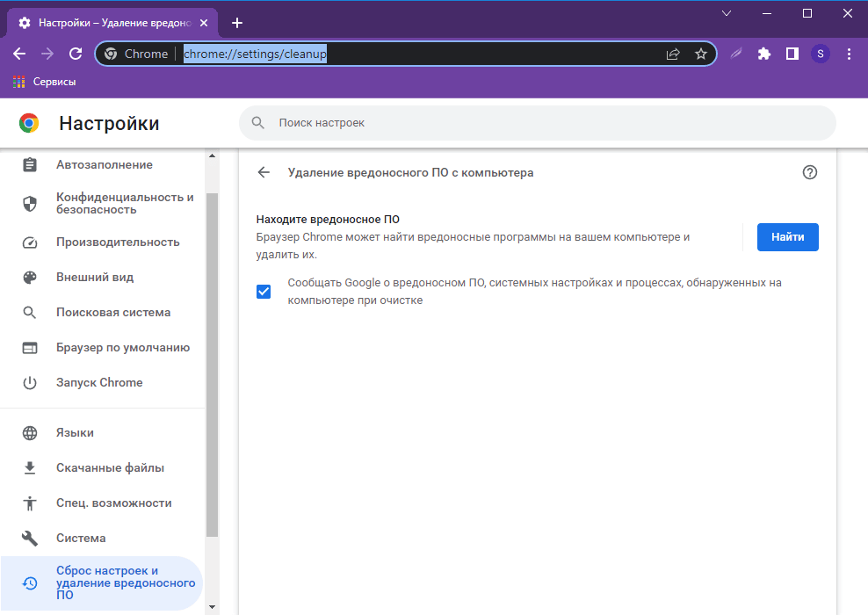Expand the tab search chevron in title bar
The width and height of the screenshot is (868, 615).
click(x=727, y=13)
